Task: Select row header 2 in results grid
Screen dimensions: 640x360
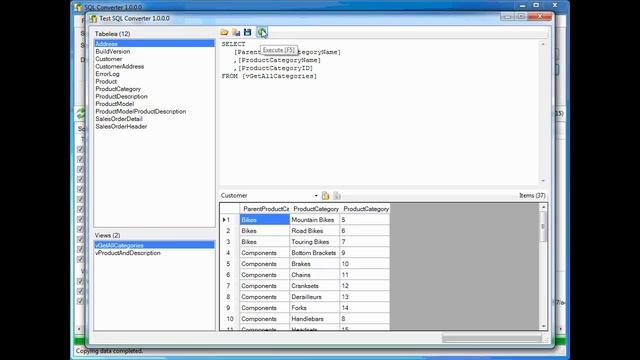Action: pyautogui.click(x=230, y=231)
